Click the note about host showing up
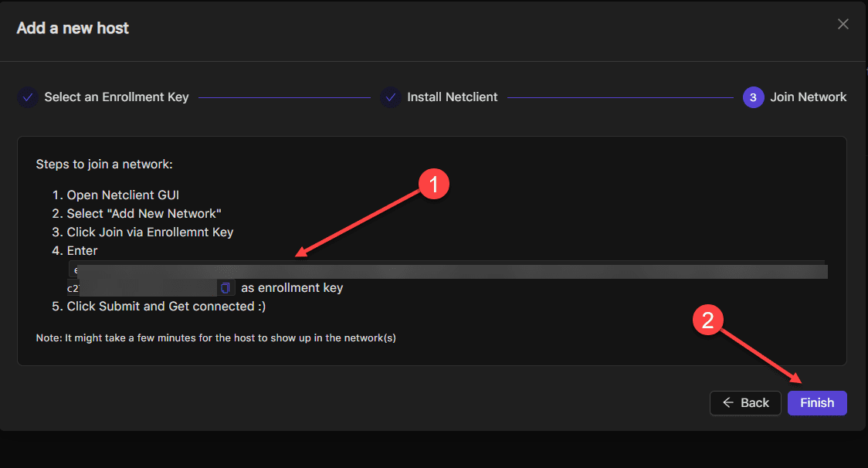 coord(215,337)
